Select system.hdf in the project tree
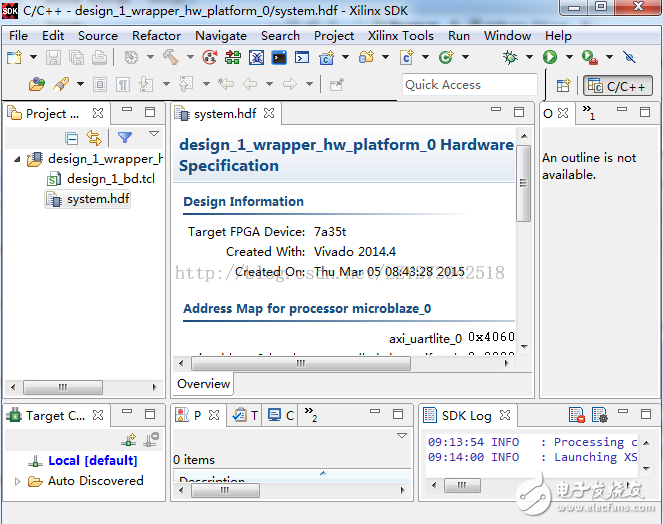This screenshot has width=663, height=524. pos(97,199)
